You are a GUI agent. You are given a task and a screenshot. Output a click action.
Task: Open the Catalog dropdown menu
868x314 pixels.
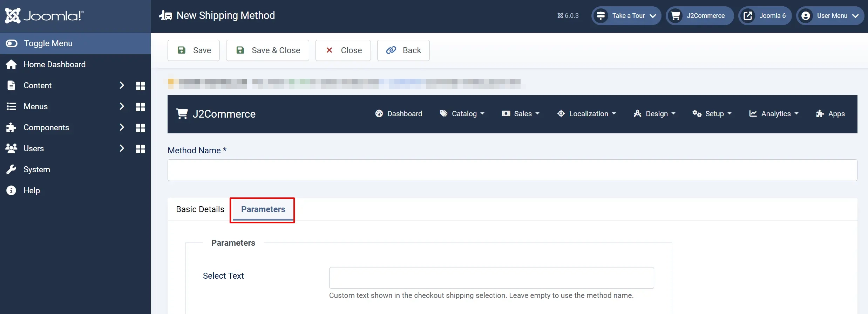(462, 114)
